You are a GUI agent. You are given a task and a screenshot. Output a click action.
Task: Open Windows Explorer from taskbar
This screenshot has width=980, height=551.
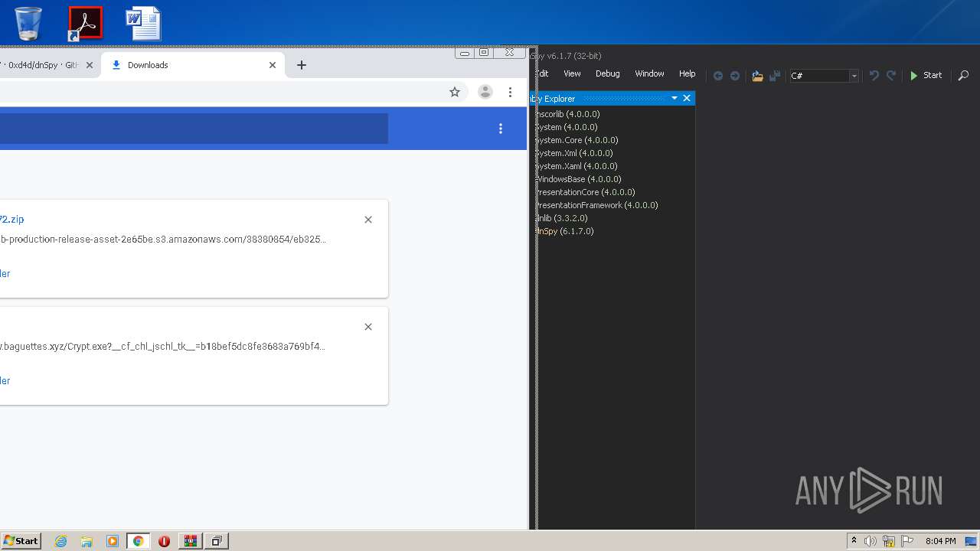(x=87, y=541)
